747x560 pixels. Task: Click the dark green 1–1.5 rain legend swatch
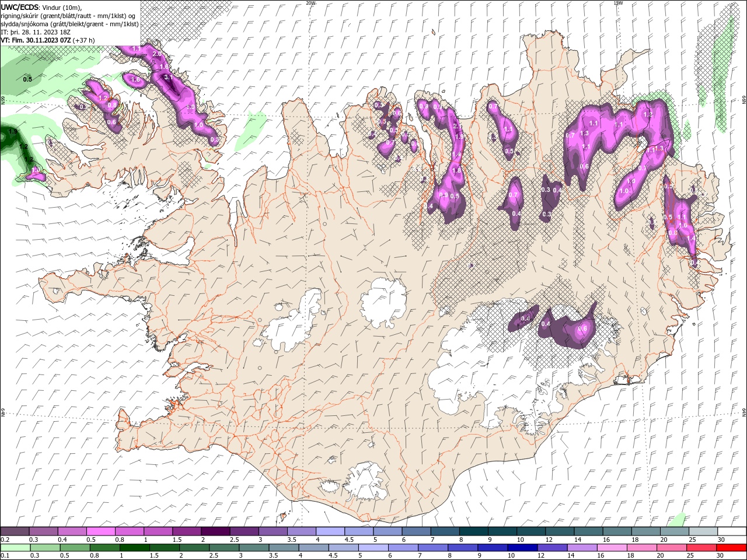(x=134, y=548)
